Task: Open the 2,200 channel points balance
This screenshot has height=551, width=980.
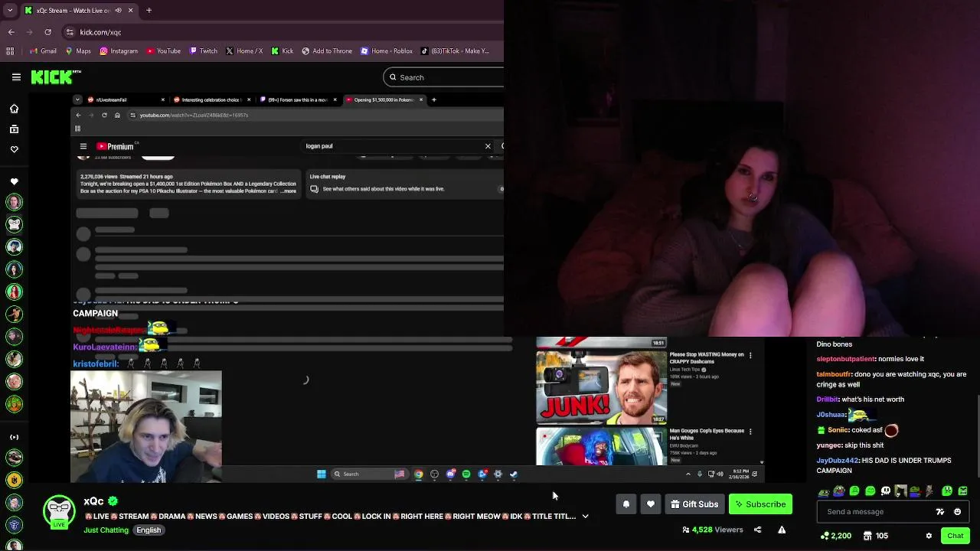Action: [x=836, y=536]
